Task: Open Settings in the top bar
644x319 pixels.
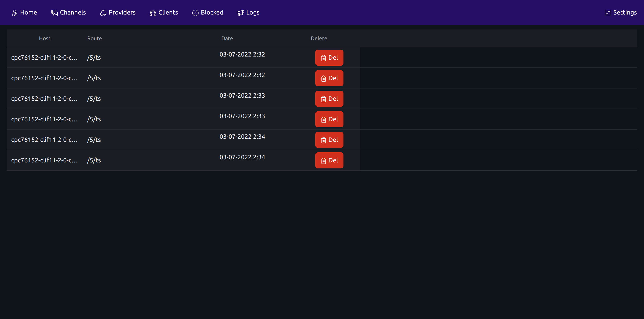Action: coord(621,13)
